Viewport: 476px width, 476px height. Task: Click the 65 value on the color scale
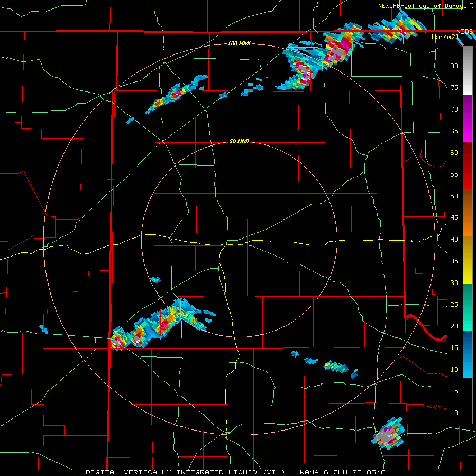[454, 131]
